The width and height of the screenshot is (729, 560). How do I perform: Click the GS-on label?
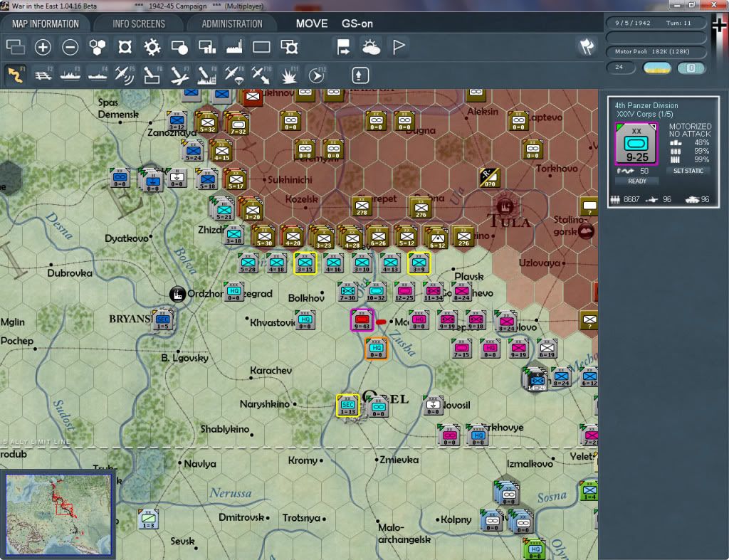(357, 23)
